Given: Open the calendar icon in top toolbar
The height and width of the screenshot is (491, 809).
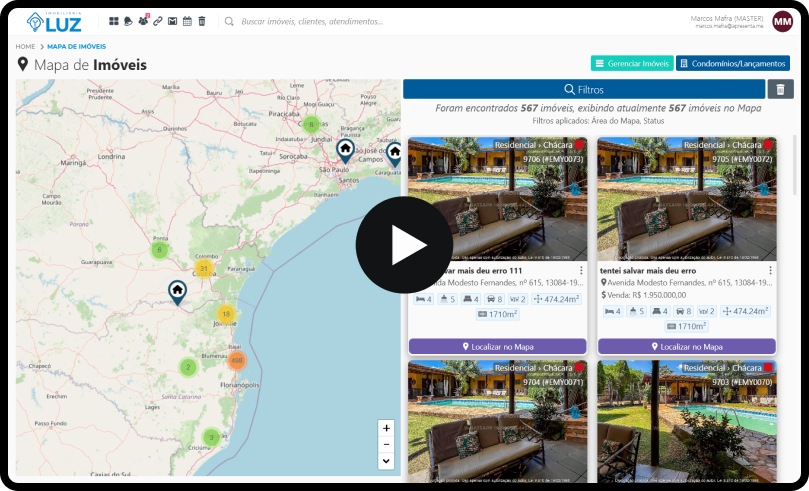Looking at the screenshot, I should click(187, 21).
